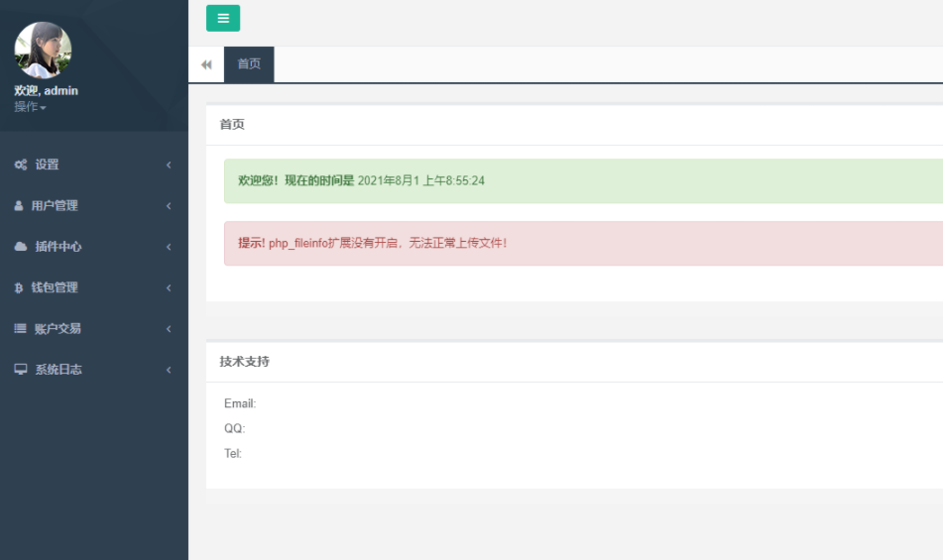Screen dimensions: 943x560
Task: Click the monitor icon beside 系统日志
Action: (x=21, y=370)
